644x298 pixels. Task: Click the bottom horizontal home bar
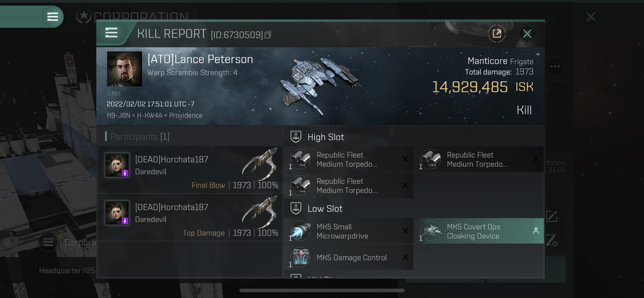pyautogui.click(x=322, y=291)
